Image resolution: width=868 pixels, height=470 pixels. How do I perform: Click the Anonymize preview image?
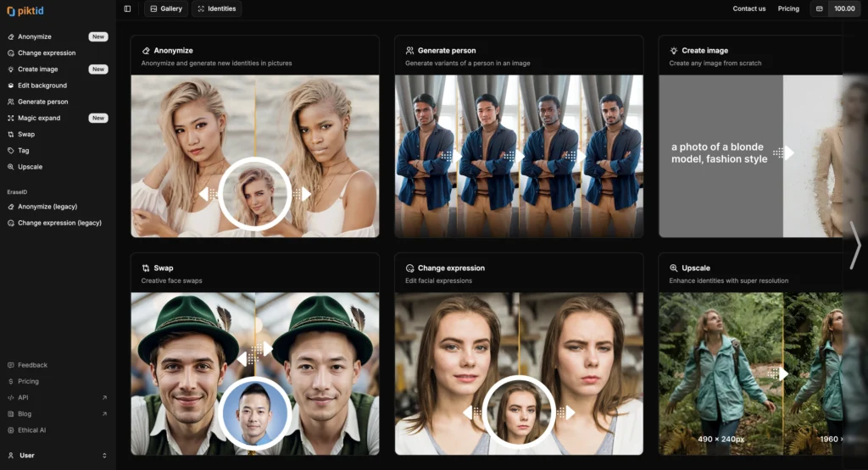255,156
